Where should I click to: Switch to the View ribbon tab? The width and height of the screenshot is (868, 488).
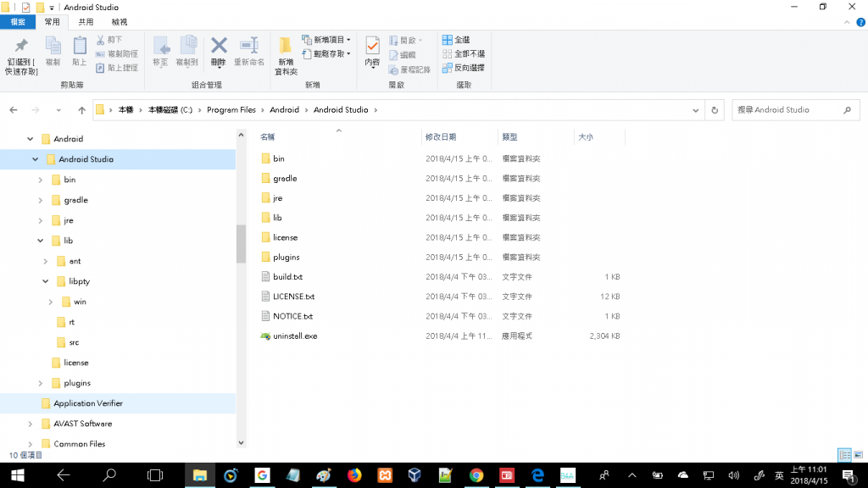119,22
